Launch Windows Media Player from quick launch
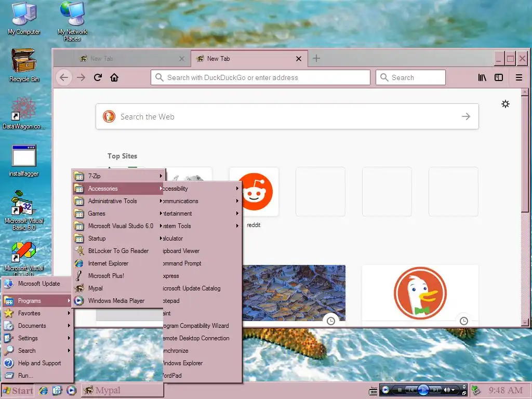The image size is (532, 399). (x=71, y=391)
